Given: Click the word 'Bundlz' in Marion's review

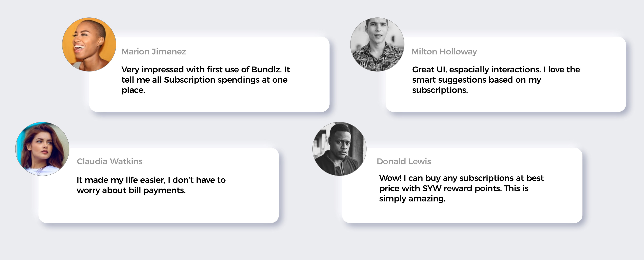Looking at the screenshot, I should click(266, 69).
